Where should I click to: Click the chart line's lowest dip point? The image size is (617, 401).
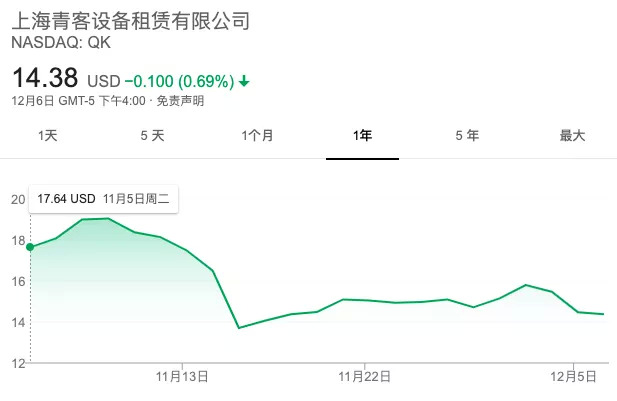(x=239, y=327)
